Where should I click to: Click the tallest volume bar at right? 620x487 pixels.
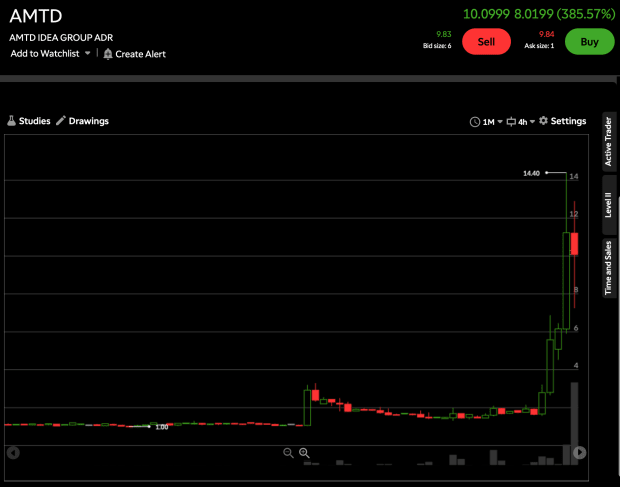point(574,423)
